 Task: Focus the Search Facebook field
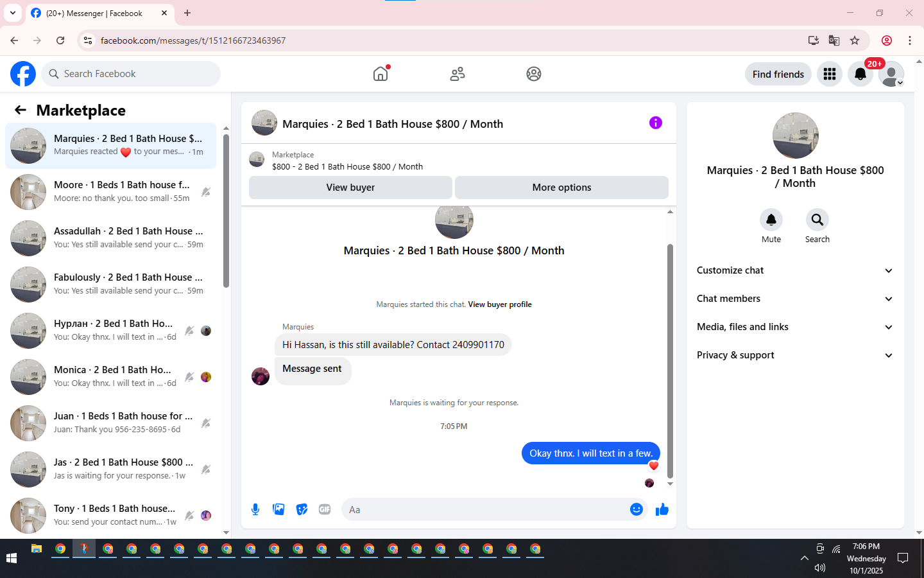(131, 74)
